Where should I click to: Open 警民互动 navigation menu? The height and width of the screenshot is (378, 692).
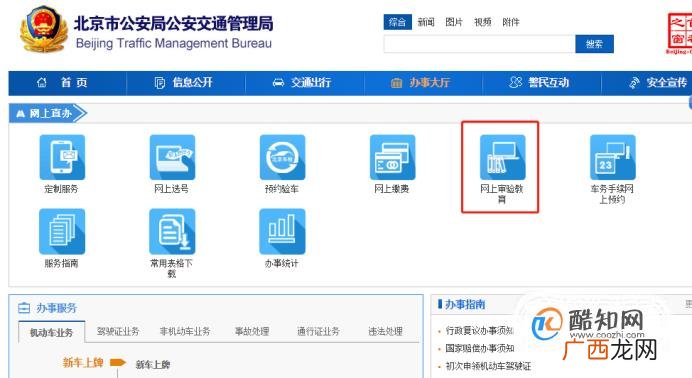[x=549, y=82]
